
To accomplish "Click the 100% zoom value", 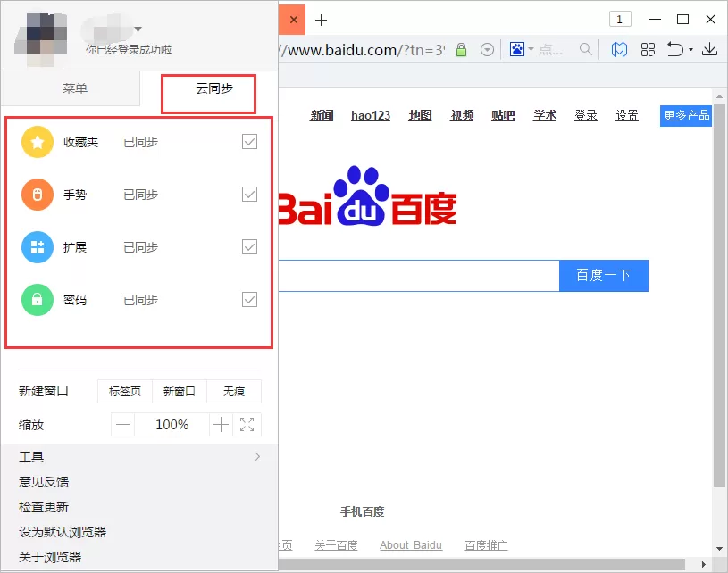I will [x=172, y=425].
